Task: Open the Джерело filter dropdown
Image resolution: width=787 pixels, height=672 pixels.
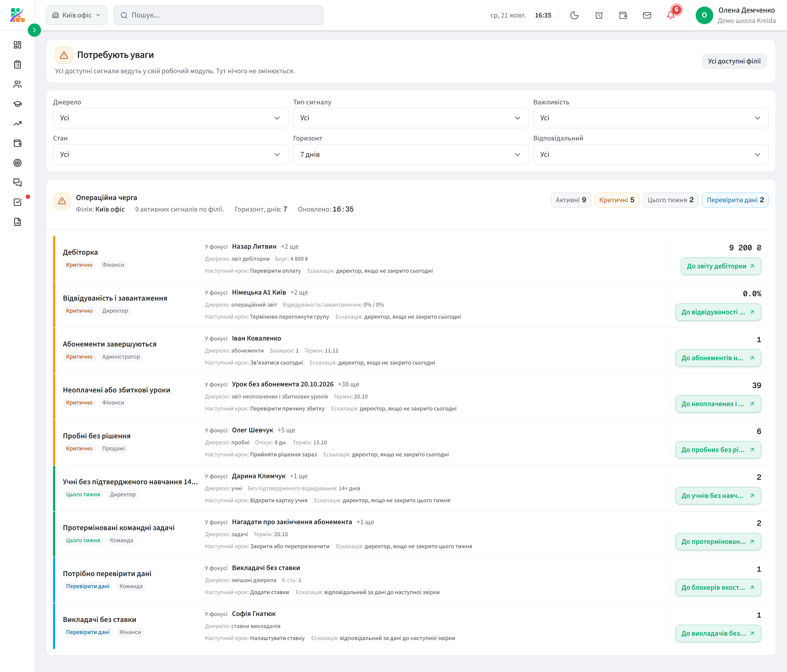Action: [171, 118]
